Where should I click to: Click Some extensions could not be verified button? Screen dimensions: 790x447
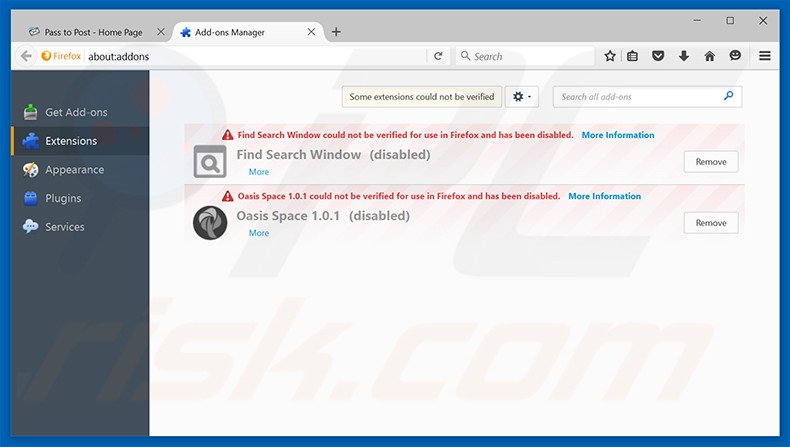tap(422, 96)
